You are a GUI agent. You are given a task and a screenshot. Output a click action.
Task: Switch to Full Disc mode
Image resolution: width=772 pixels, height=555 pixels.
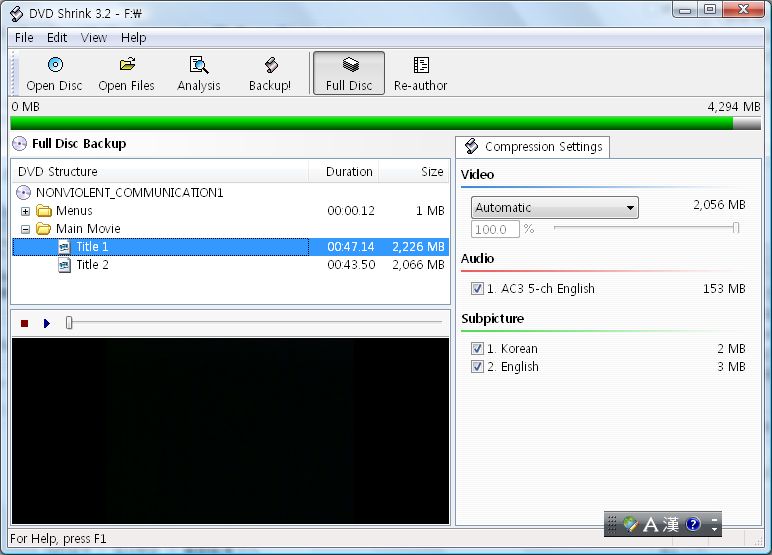coord(349,73)
